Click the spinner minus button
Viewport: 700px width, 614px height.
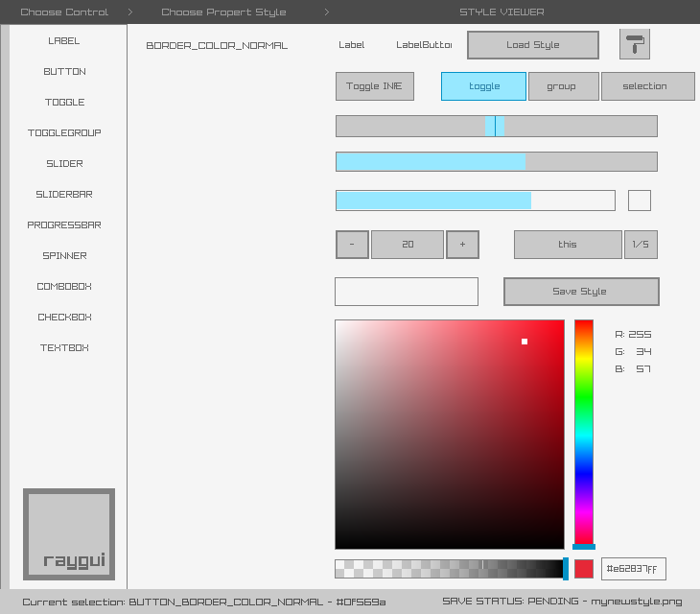coord(352,245)
